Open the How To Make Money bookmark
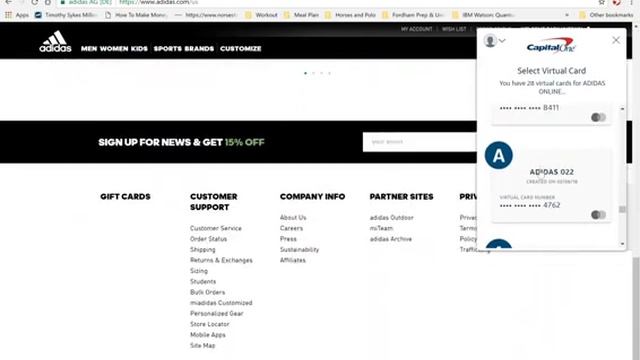The image size is (640, 360). [136, 15]
